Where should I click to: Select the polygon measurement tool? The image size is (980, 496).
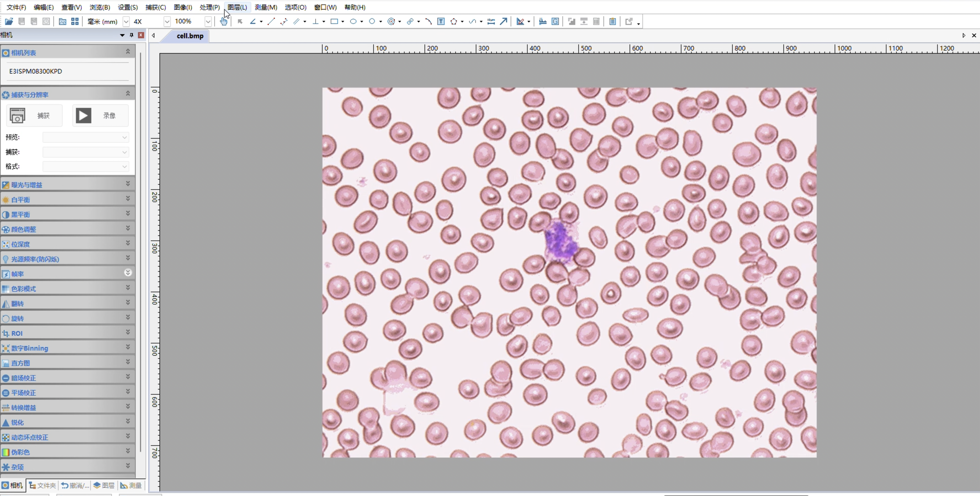point(453,22)
